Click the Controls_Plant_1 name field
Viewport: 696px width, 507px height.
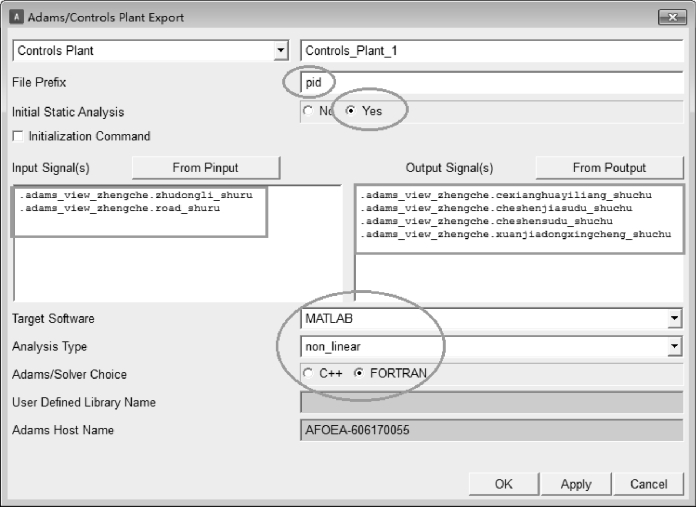[492, 51]
